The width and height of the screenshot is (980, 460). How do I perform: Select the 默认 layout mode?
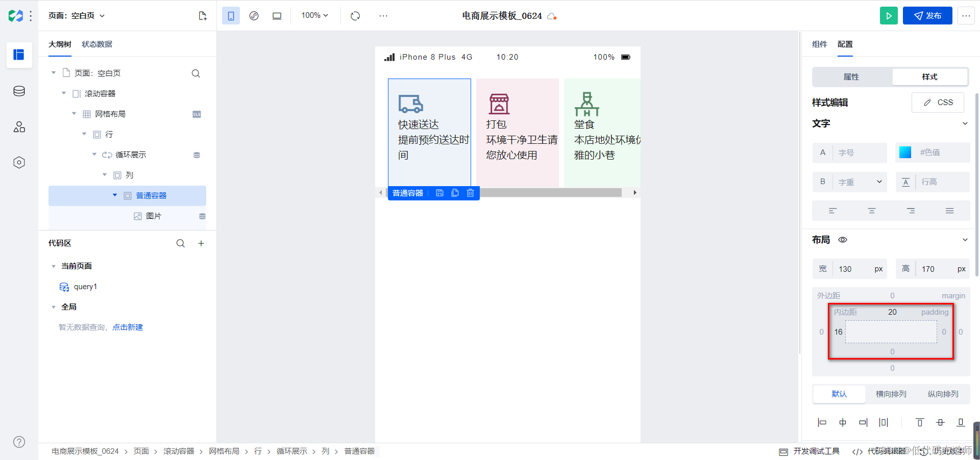tap(839, 394)
